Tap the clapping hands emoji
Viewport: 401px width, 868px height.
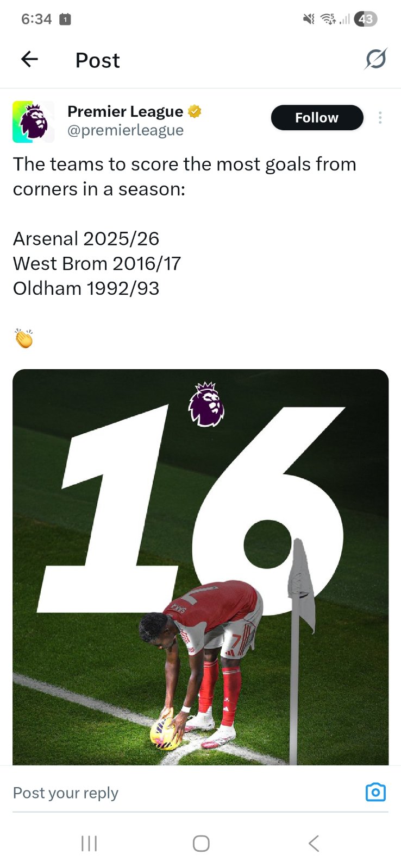pos(23,338)
